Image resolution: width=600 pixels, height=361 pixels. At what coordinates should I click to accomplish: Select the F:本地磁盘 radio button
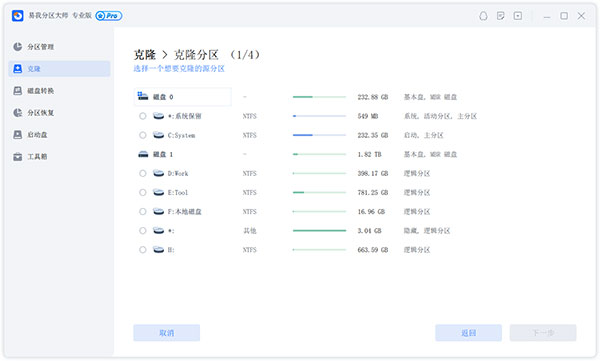pyautogui.click(x=143, y=211)
